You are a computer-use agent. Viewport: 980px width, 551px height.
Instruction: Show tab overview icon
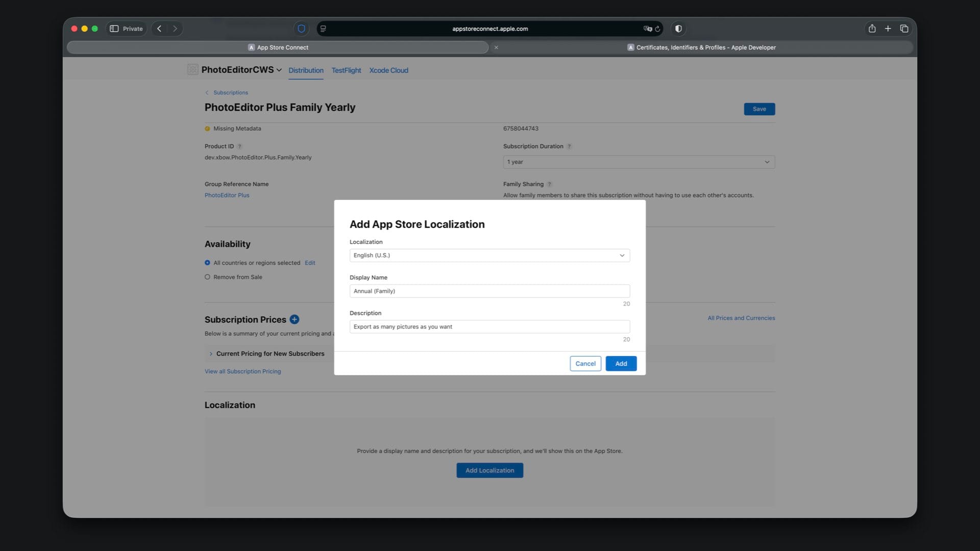[904, 29]
